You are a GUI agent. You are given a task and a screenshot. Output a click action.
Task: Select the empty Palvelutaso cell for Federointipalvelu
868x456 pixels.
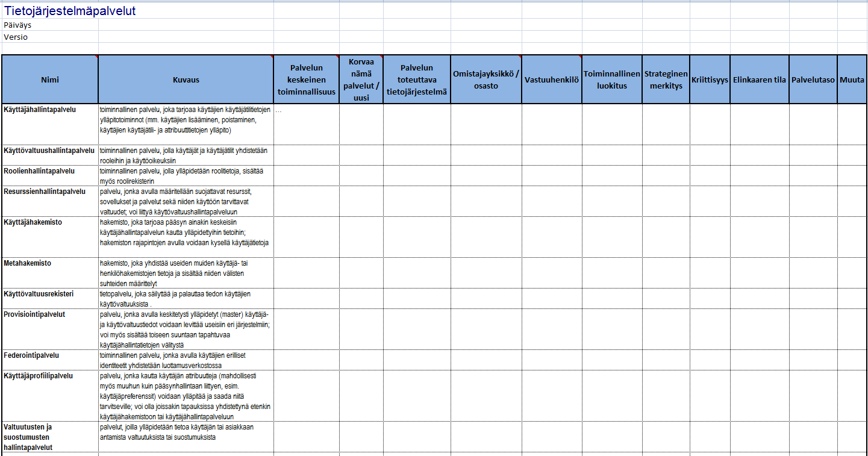point(813,360)
